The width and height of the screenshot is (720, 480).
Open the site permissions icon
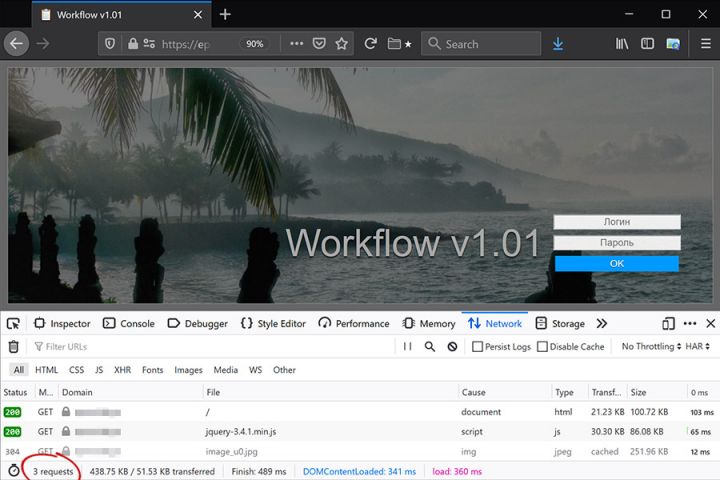(x=149, y=44)
